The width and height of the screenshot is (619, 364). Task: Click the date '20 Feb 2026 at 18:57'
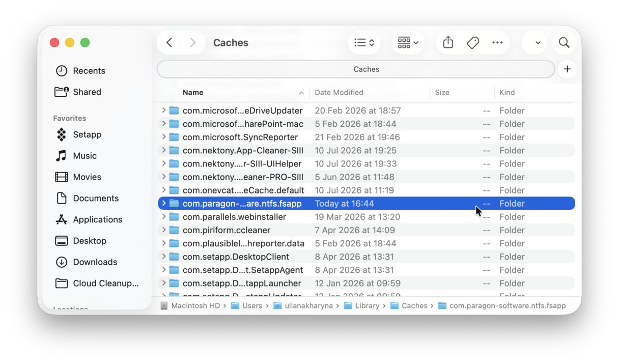tap(358, 110)
